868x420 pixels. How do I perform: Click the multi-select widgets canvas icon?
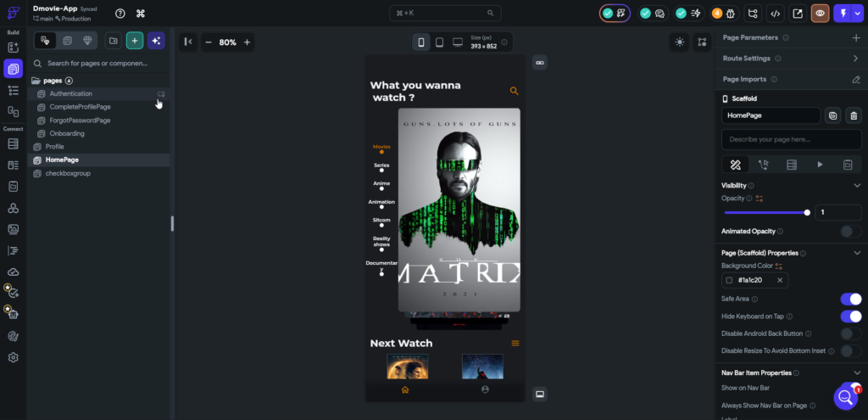tap(702, 42)
